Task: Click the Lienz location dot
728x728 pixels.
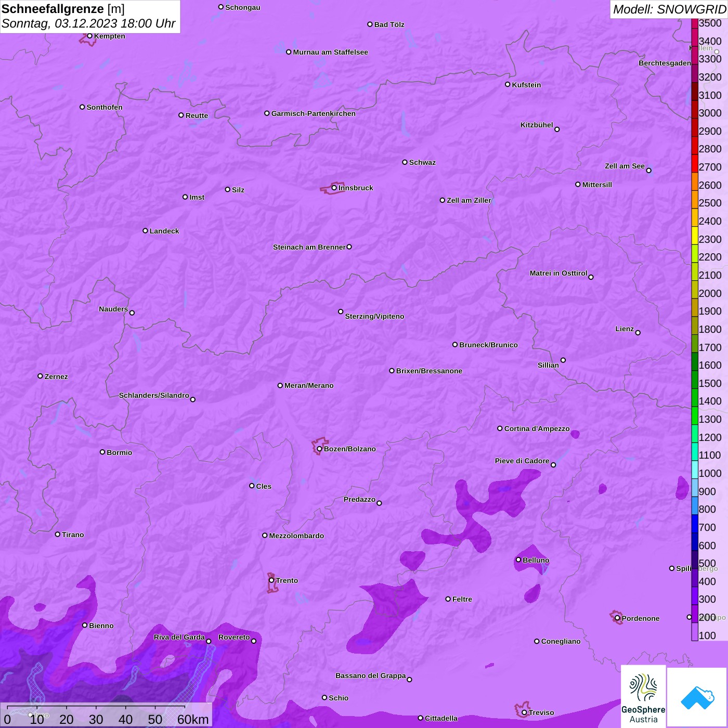Action: (638, 333)
